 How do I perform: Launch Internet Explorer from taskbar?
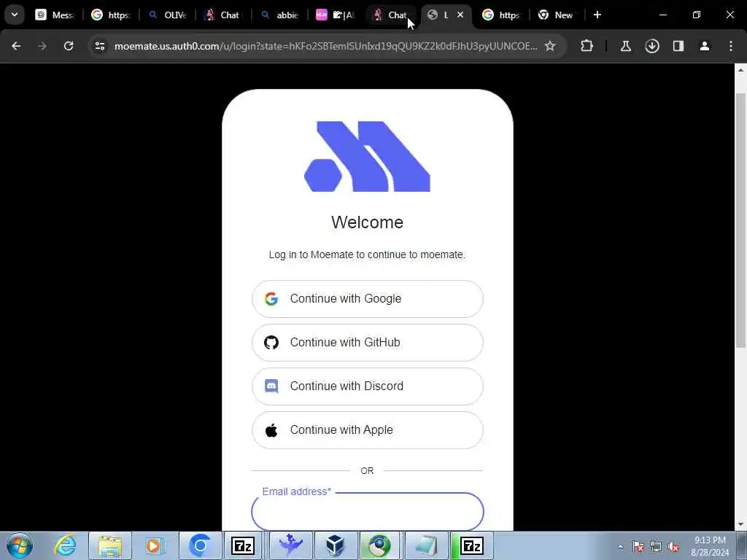point(64,545)
